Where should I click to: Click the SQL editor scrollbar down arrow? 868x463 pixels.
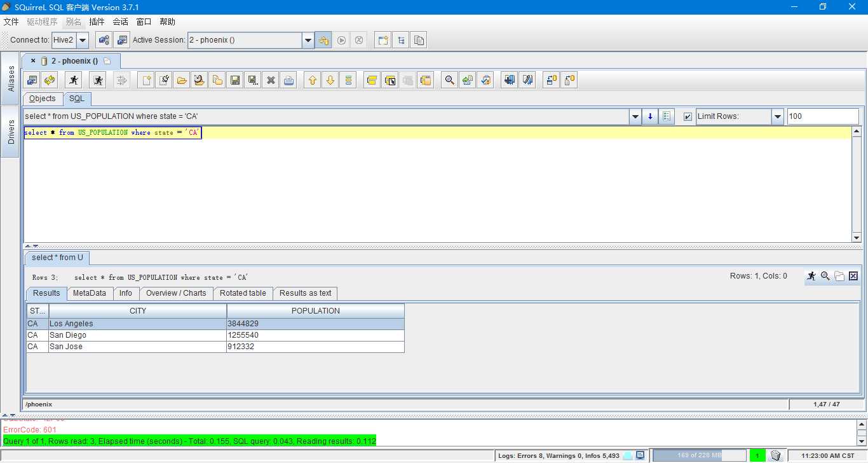[x=857, y=237]
